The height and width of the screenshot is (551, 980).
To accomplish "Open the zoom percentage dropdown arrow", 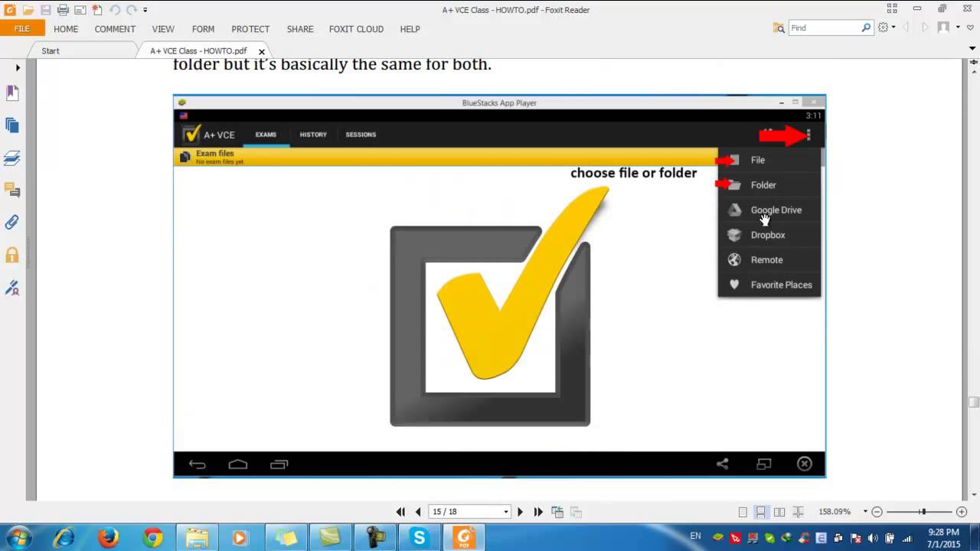I will 865,511.
